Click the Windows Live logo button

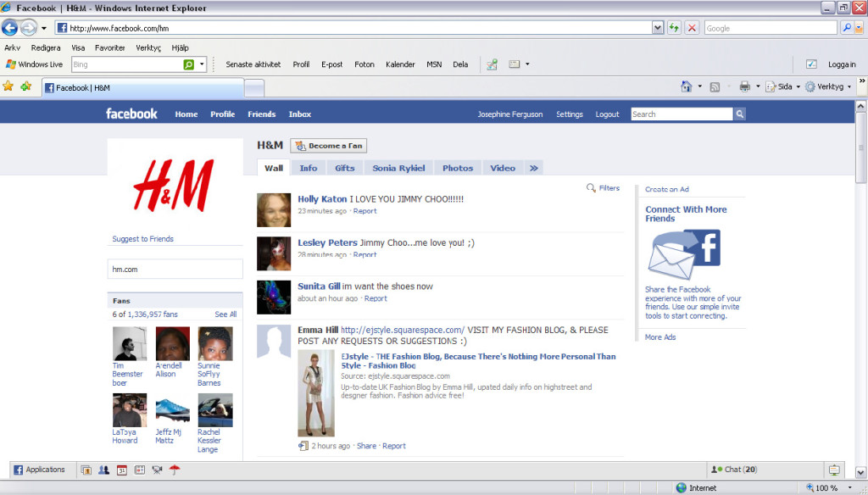pyautogui.click(x=34, y=64)
